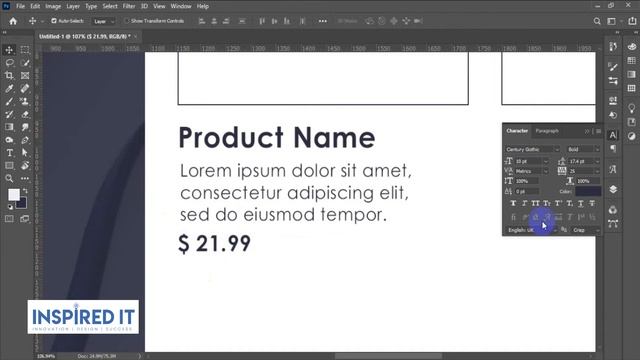Click the background color swatch

tap(22, 203)
